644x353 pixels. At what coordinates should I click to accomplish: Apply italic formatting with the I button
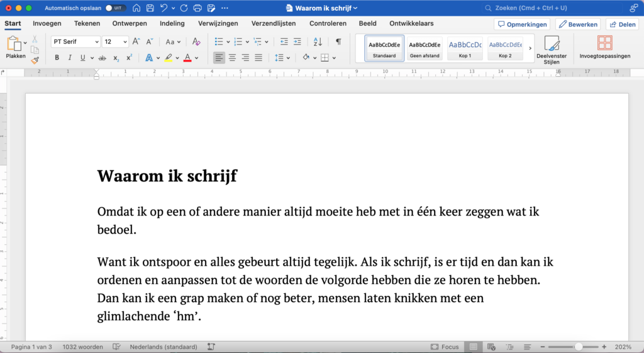click(x=70, y=58)
